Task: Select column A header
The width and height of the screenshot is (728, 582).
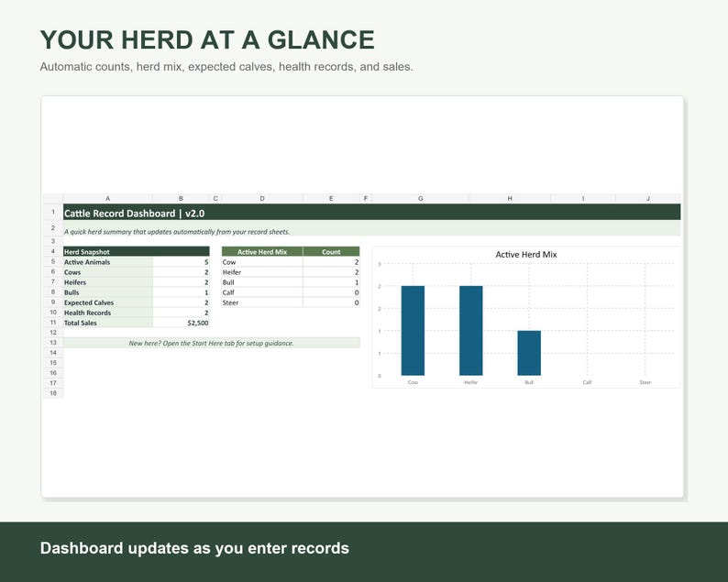Action: tap(107, 199)
